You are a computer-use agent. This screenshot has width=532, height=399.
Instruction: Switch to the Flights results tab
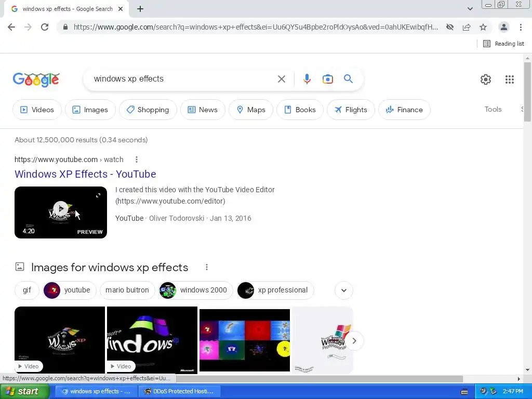pos(351,110)
